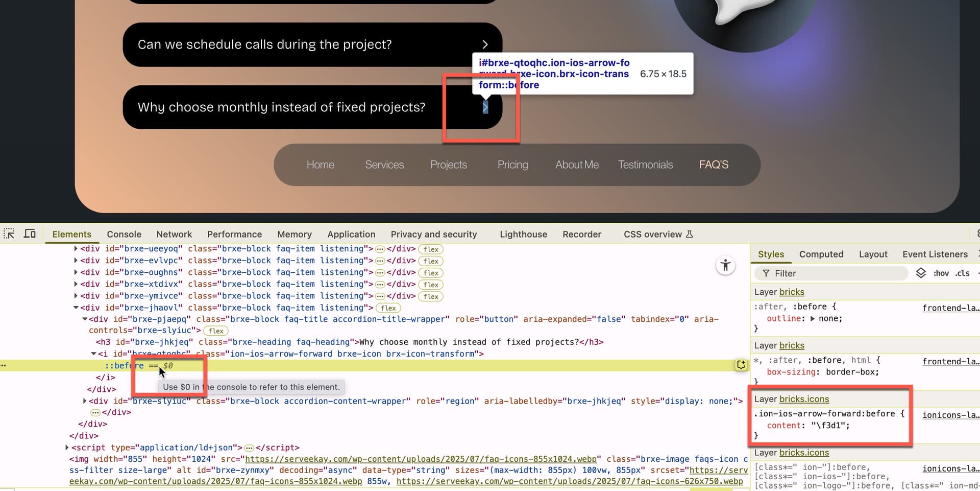Screen dimensions: 980x491
Task: Click the scroll-into-view icon on ::before row
Action: (x=741, y=365)
